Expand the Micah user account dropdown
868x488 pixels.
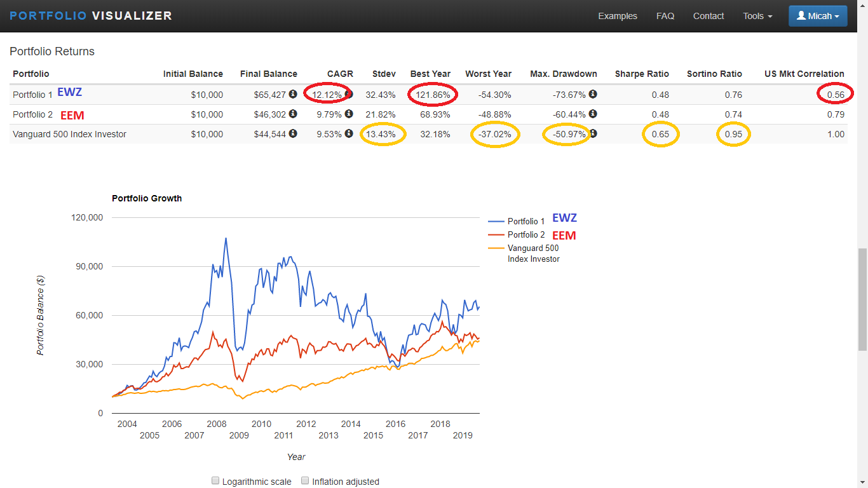[818, 16]
